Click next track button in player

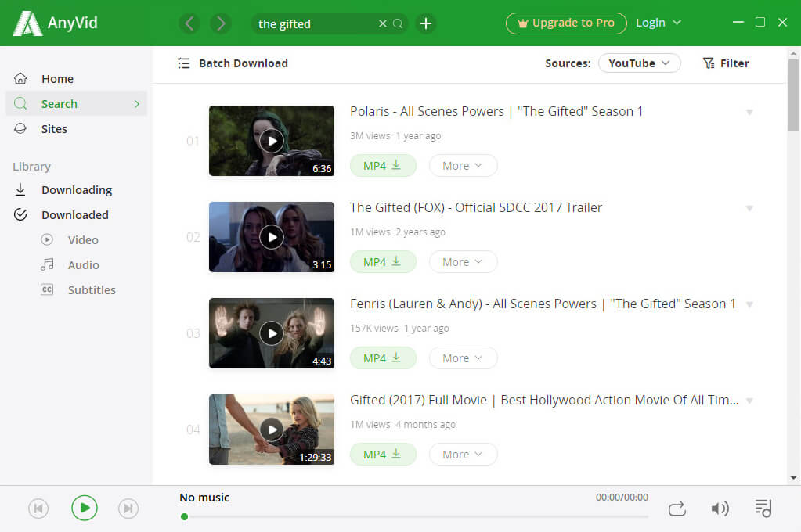(128, 509)
